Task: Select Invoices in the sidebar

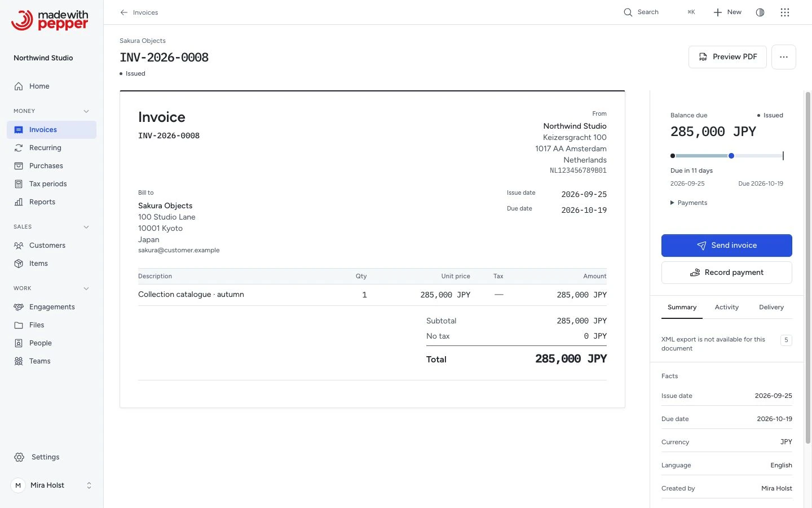Action: (x=52, y=130)
